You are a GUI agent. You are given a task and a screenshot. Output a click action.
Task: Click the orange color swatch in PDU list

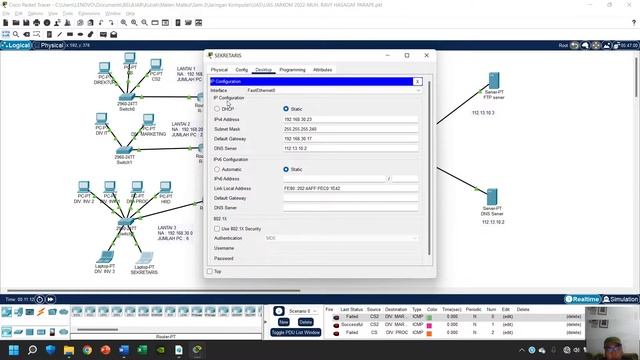click(x=429, y=333)
